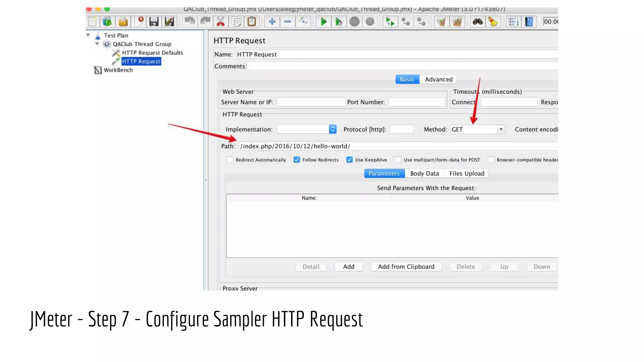Click Remote stop all icon
Viewport: 644px width, 362px height.
click(406, 22)
